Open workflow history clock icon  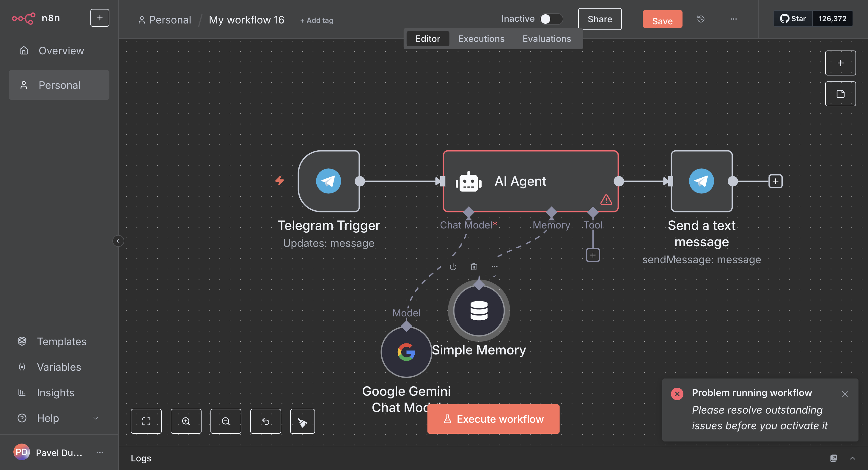tap(701, 19)
